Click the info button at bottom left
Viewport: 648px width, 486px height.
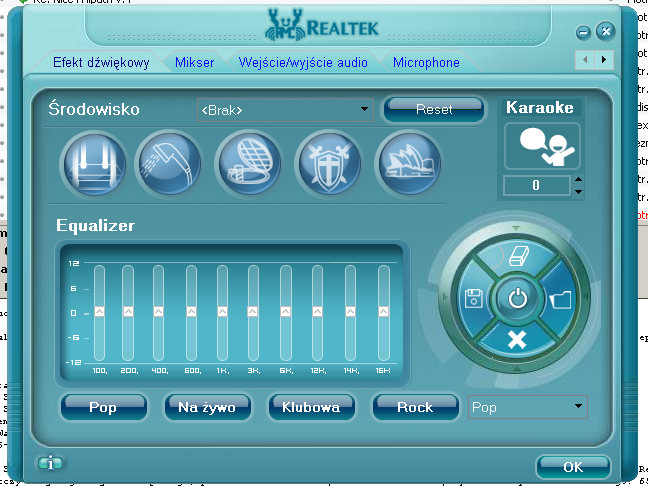pyautogui.click(x=48, y=463)
